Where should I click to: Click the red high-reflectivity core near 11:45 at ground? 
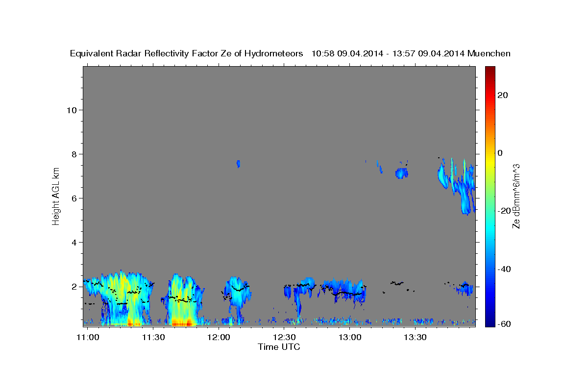(x=183, y=322)
